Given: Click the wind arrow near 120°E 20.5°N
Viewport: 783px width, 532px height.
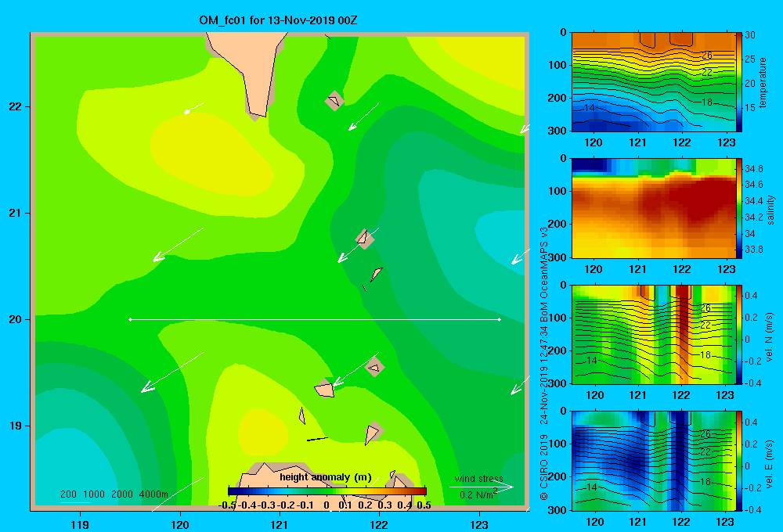Looking at the screenshot, I should (x=178, y=245).
